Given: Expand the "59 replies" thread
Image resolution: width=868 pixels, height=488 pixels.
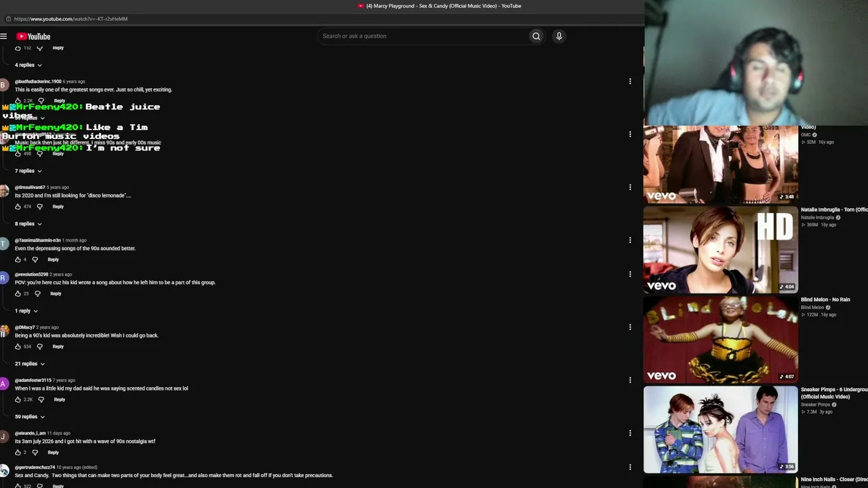Looking at the screenshot, I should 30,417.
